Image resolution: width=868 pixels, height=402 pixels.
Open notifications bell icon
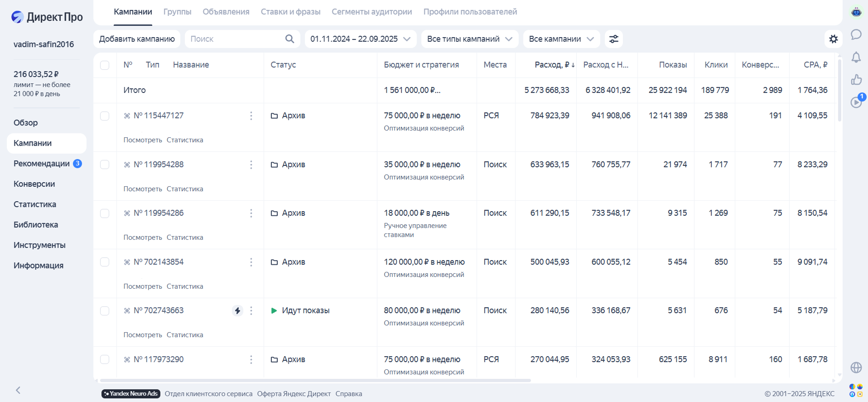point(856,57)
